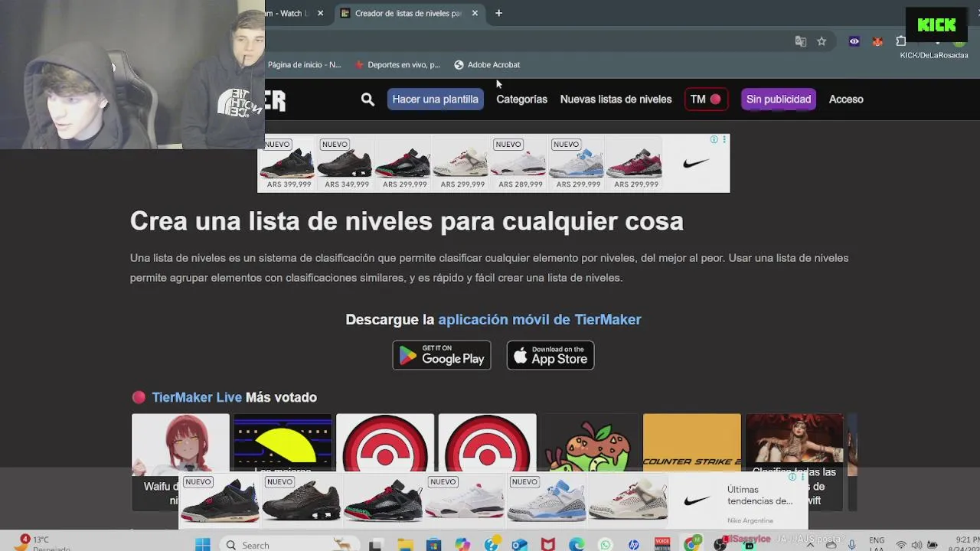Go to Nuevas listas de niveles
Image resolution: width=980 pixels, height=551 pixels.
tap(616, 99)
